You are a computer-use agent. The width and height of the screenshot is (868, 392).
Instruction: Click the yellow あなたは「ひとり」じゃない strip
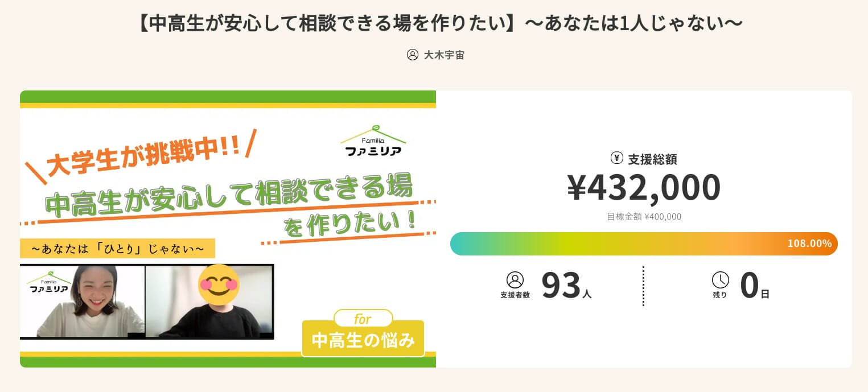(117, 249)
